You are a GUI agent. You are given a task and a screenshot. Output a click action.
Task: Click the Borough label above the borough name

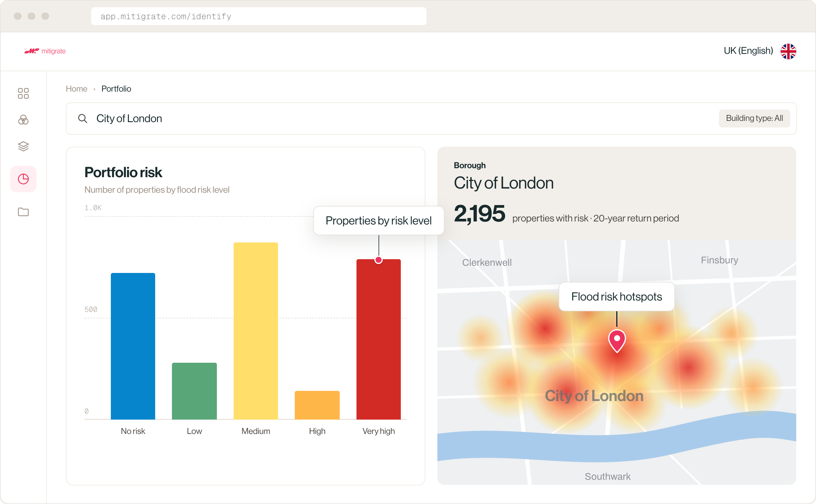point(470,165)
